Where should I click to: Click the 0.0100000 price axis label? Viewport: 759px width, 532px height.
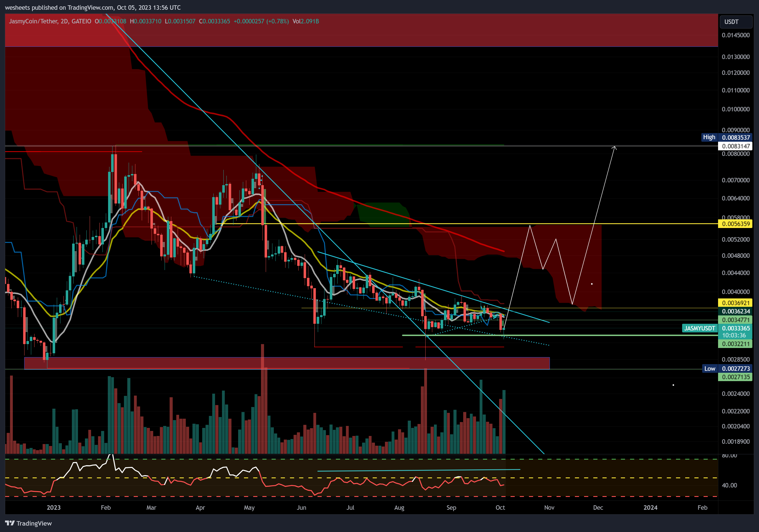pyautogui.click(x=736, y=109)
